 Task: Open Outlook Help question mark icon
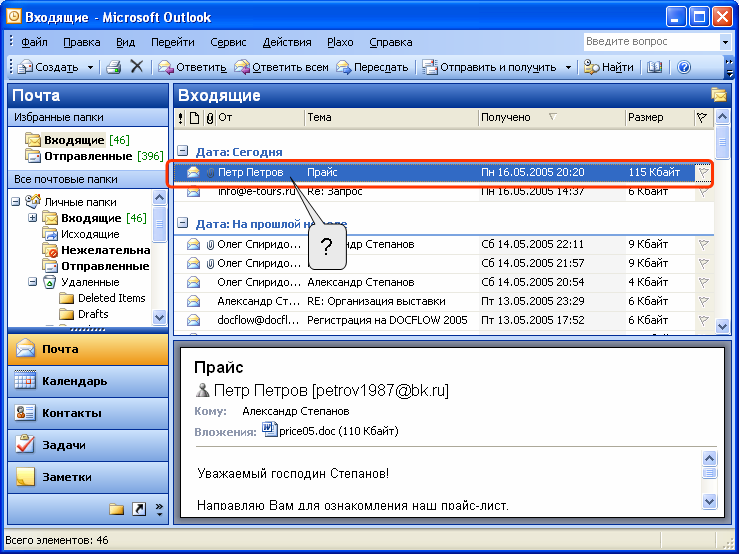pos(684,67)
